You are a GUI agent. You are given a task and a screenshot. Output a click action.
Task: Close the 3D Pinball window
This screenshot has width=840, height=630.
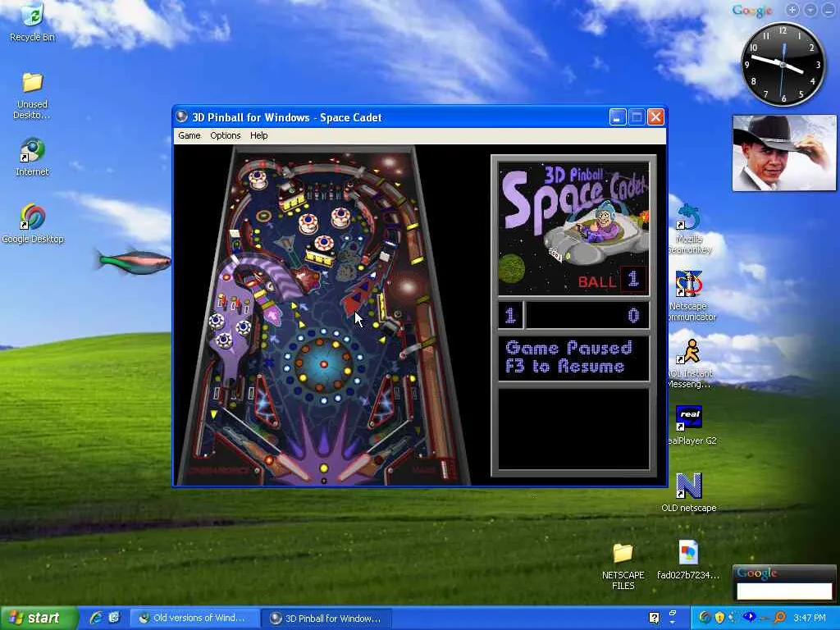(655, 117)
